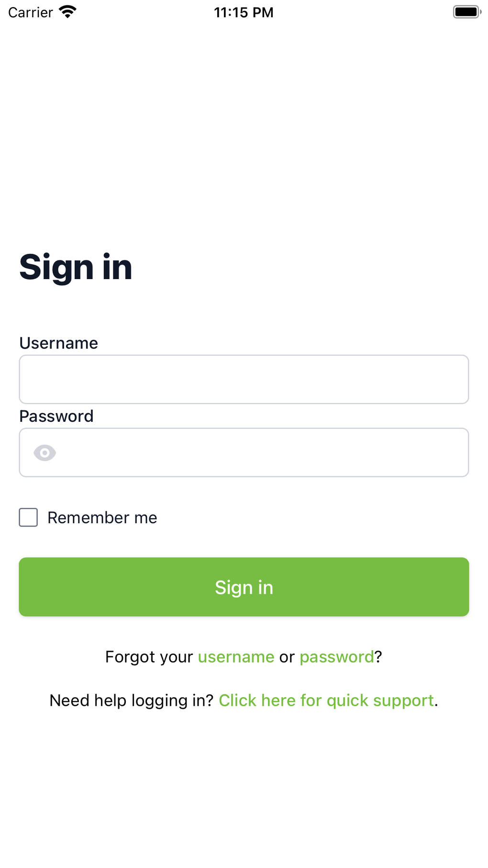Viewport: 488px width, 868px height.
Task: Tap "Need help logging in?" text
Action: [131, 700]
